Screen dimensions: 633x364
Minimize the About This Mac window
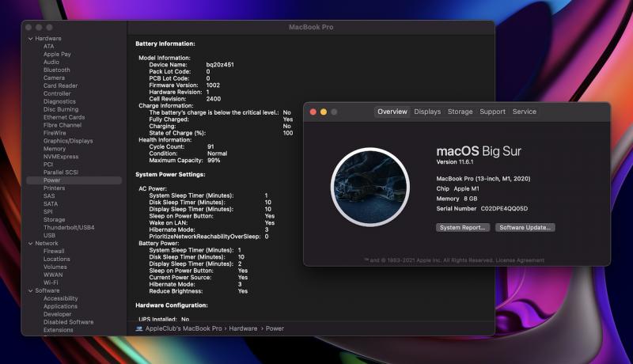point(324,112)
